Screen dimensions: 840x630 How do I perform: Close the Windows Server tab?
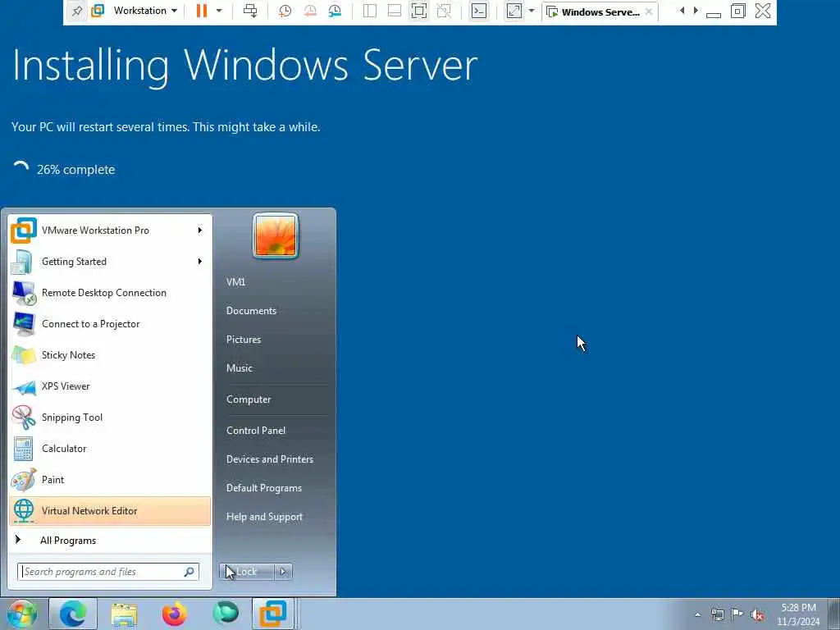click(x=649, y=11)
